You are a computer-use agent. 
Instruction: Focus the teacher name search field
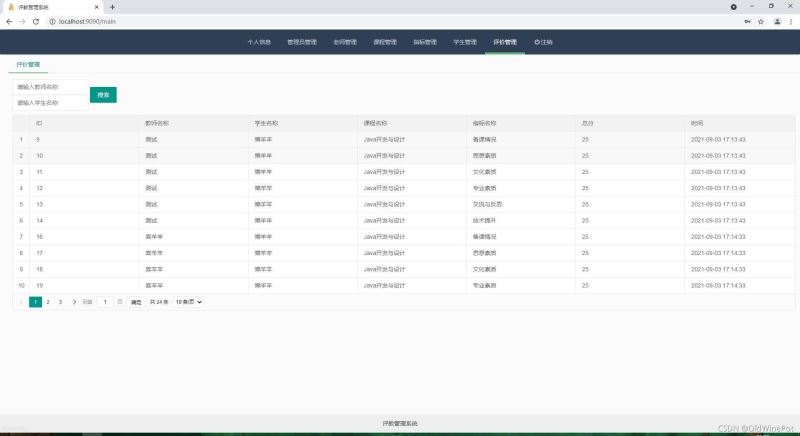(51, 87)
